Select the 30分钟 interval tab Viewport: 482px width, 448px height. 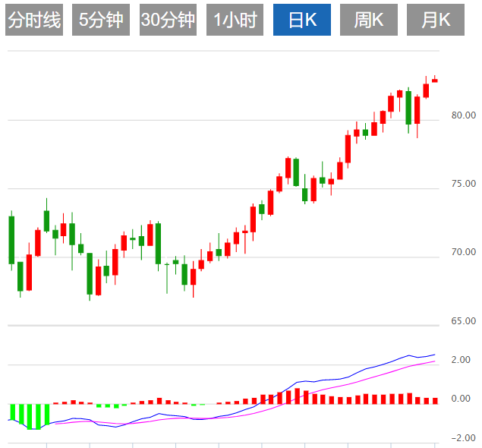point(168,20)
